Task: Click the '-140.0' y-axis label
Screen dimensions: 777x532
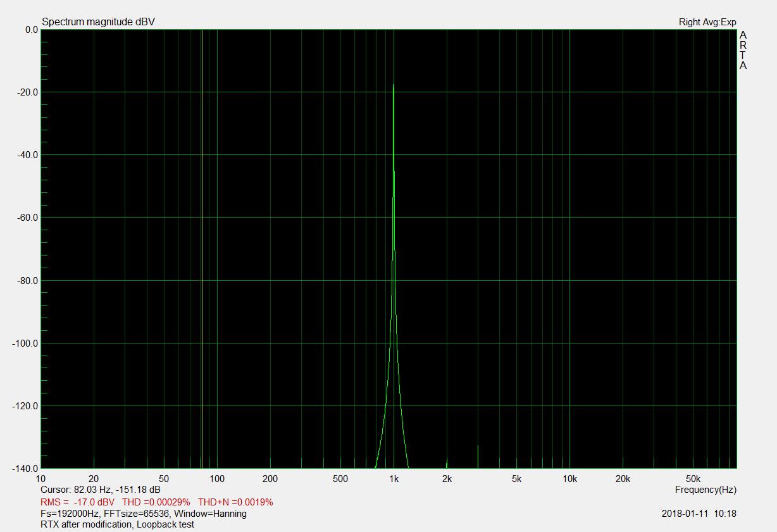Action: coord(25,469)
